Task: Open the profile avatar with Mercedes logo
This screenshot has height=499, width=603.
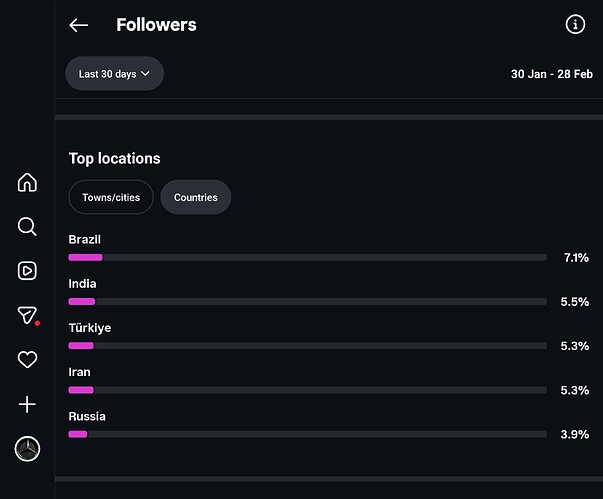Action: point(27,449)
